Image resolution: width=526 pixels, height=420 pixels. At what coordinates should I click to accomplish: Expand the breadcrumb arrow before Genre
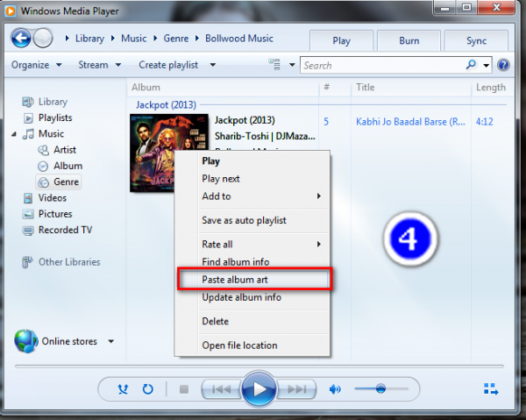(x=155, y=39)
